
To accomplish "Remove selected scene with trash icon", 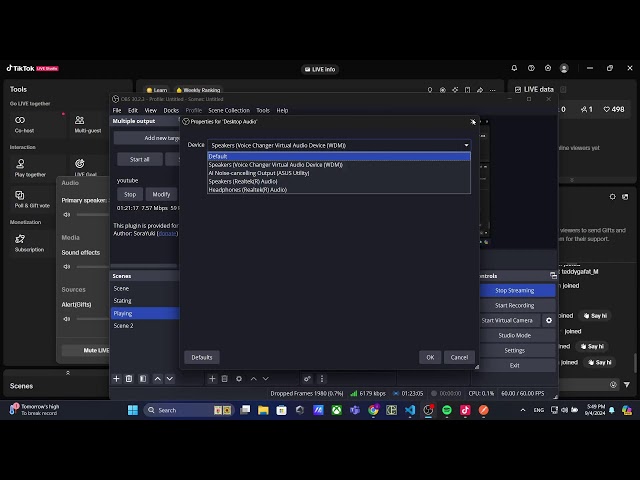I will tap(129, 379).
